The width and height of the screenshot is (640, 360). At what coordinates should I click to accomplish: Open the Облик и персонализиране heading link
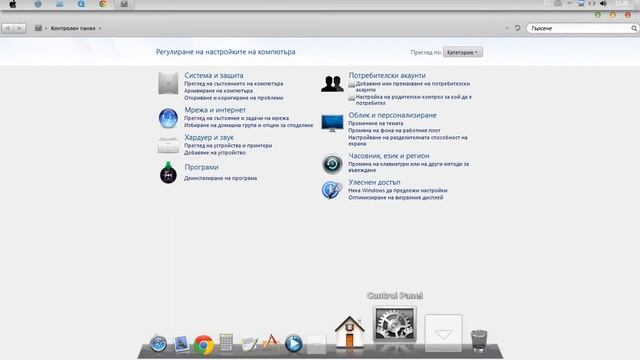click(392, 115)
